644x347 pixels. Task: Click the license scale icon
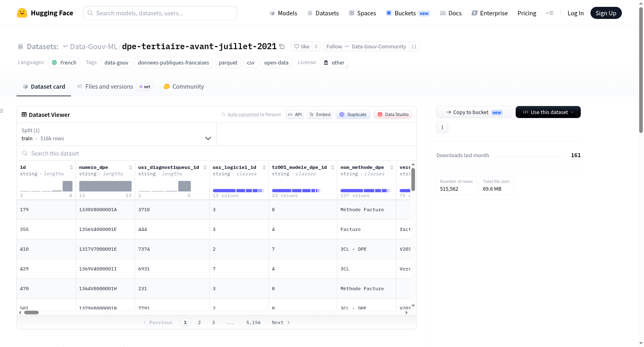click(326, 62)
